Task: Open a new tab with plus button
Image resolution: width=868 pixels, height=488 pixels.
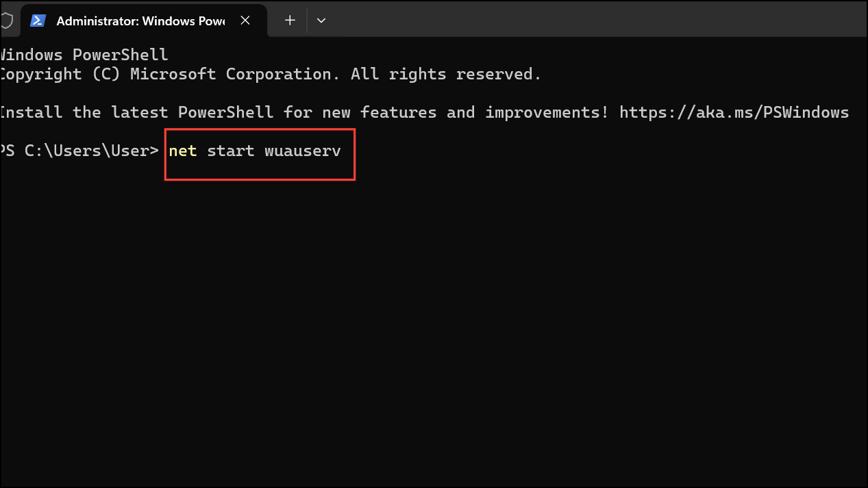Action: [290, 21]
